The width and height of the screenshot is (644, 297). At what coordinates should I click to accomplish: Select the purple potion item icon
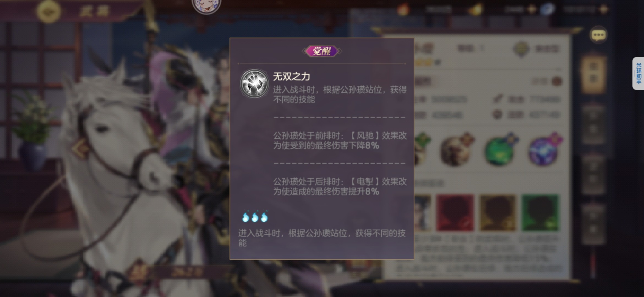tap(545, 150)
